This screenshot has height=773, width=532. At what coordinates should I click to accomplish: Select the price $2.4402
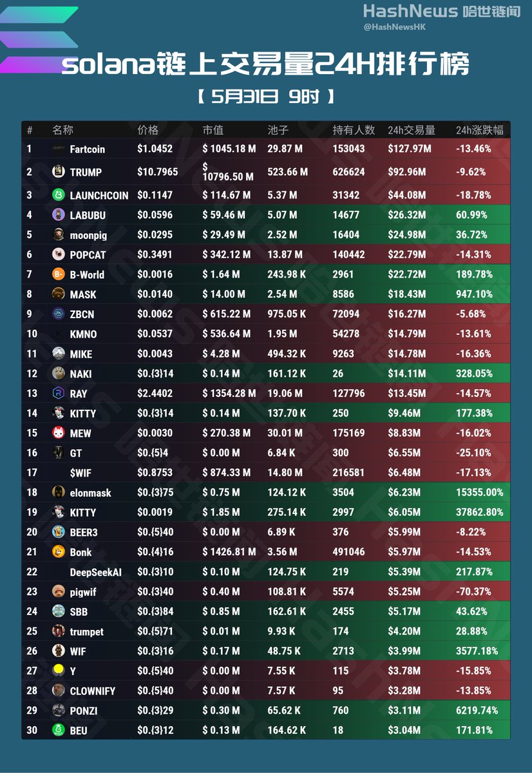click(155, 393)
